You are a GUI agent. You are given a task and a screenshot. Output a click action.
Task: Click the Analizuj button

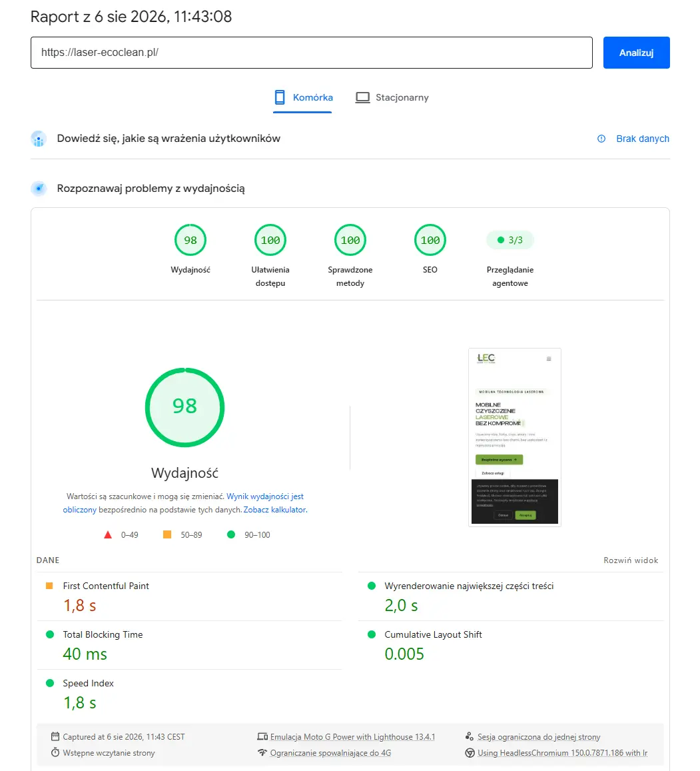(x=636, y=53)
